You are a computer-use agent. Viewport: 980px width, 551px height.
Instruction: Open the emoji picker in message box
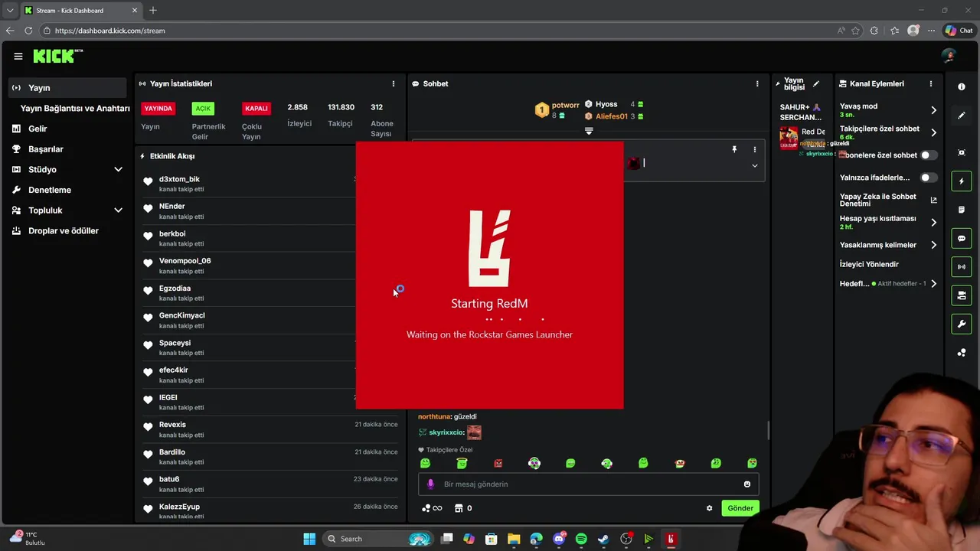747,484
